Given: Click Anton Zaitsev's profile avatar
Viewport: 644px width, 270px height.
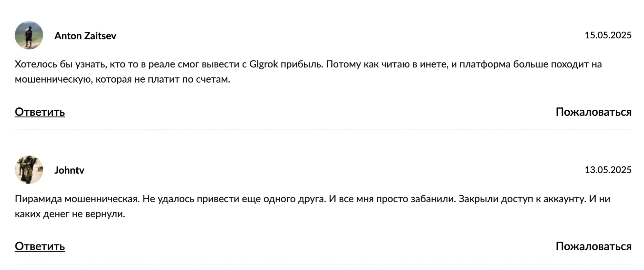Looking at the screenshot, I should point(30,35).
